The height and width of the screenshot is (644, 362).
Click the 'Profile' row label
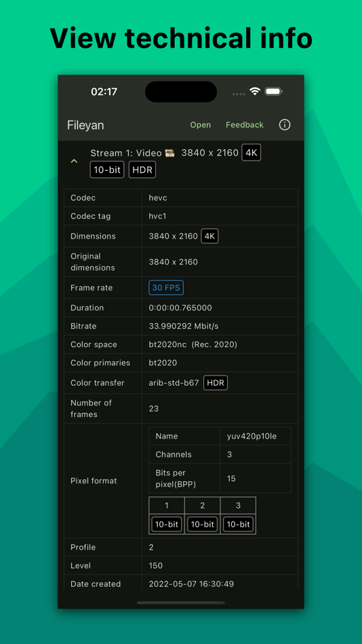(x=83, y=547)
